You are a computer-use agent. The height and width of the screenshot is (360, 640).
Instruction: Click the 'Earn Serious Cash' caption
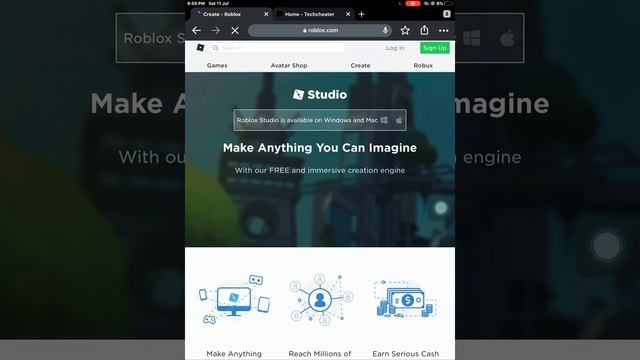[x=406, y=354]
